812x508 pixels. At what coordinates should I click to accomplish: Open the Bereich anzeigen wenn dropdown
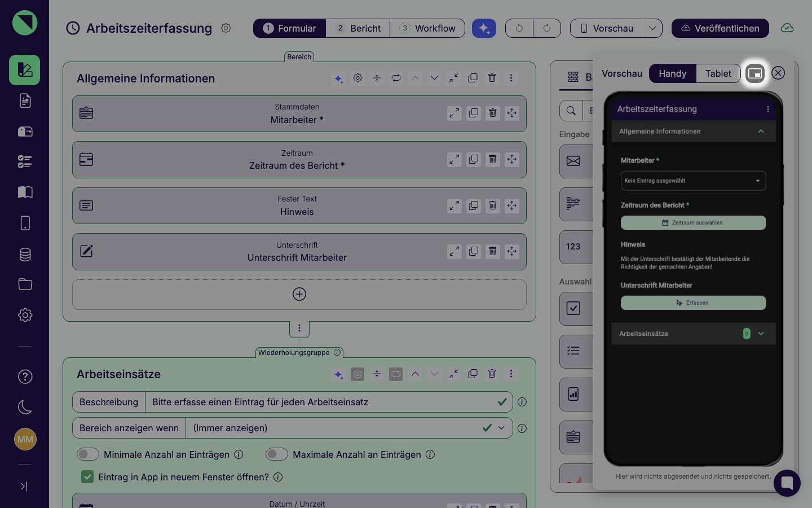(x=349, y=428)
